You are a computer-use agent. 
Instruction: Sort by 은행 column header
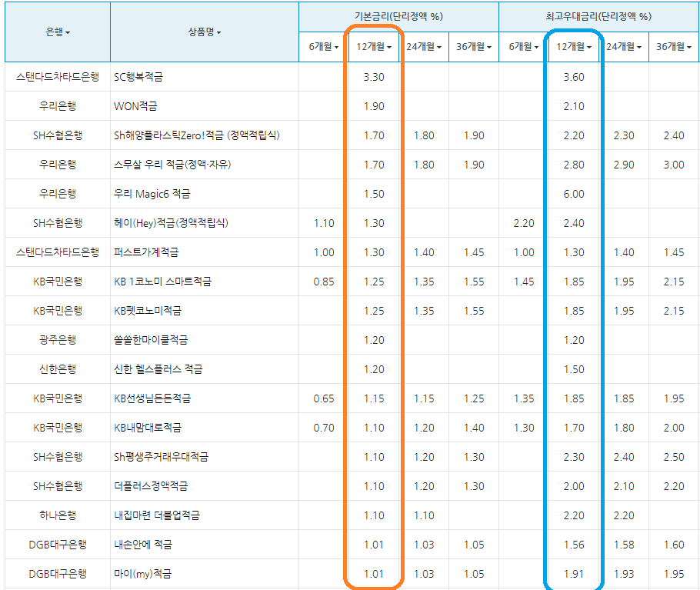point(58,32)
